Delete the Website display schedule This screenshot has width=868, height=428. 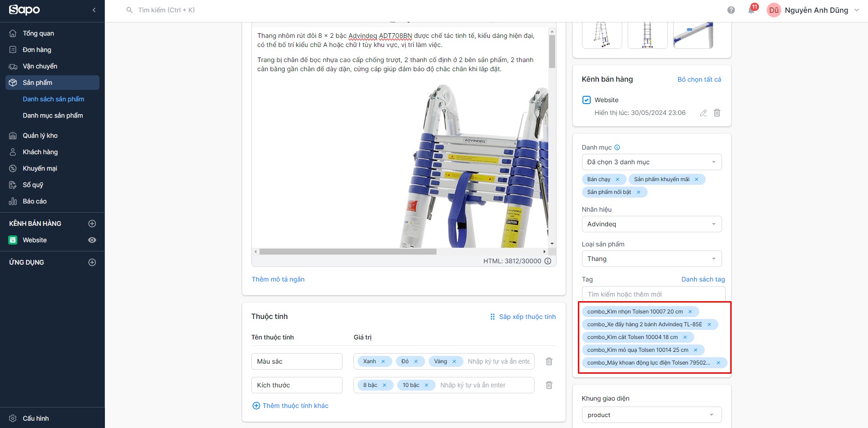click(717, 113)
